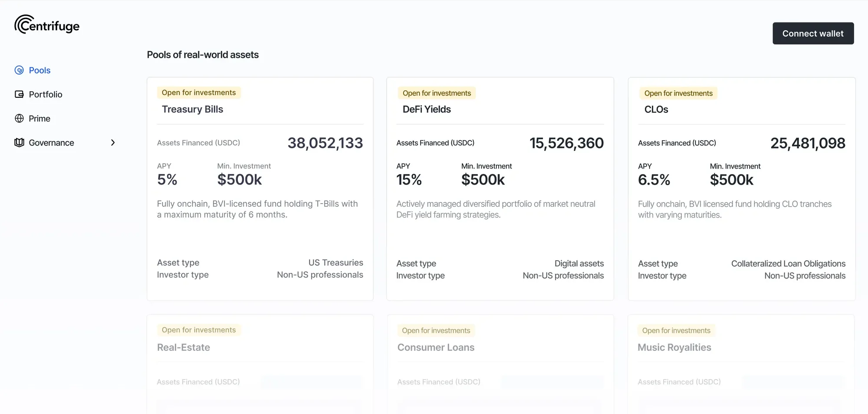Click the Portfolio wallet icon
Image resolution: width=868 pixels, height=414 pixels.
tap(19, 94)
